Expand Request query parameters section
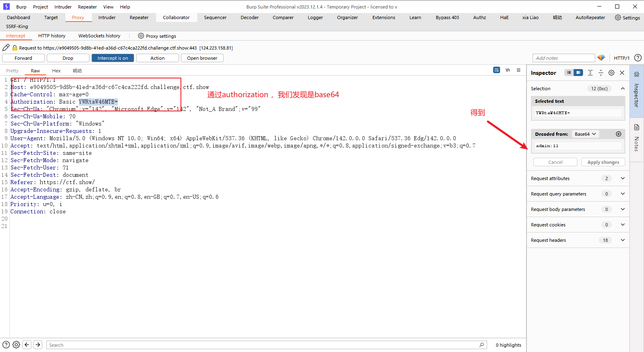 pos(622,193)
